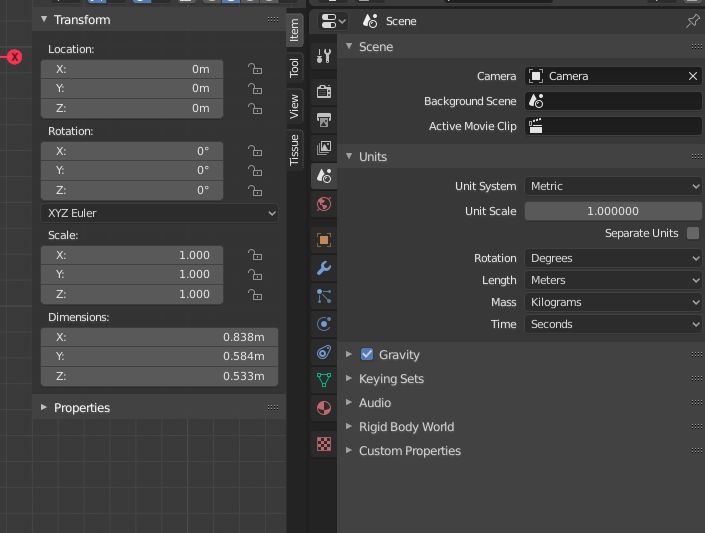Open the Object properties tab
Screen dimensions: 705x533
click(x=324, y=240)
